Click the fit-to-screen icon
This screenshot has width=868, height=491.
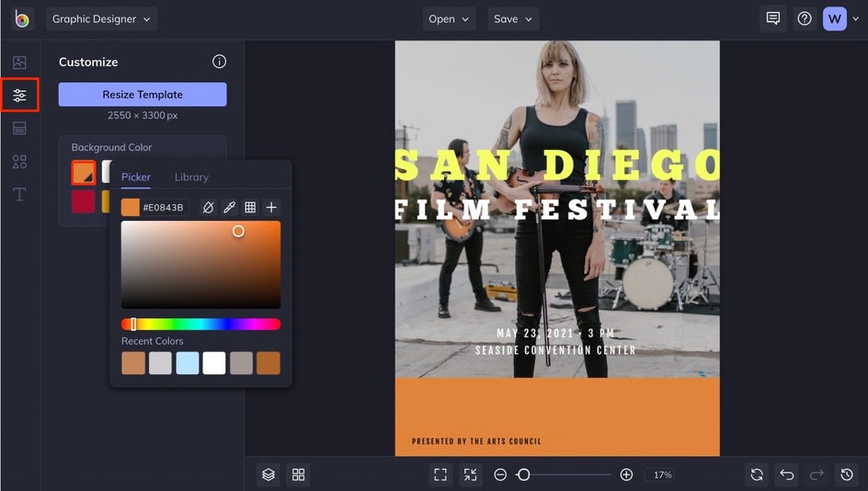click(440, 474)
